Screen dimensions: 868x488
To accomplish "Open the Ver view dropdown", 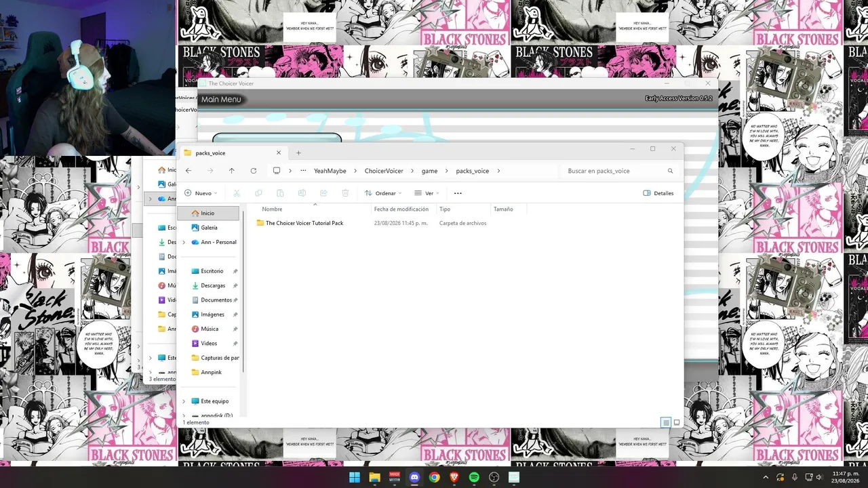I will click(427, 193).
